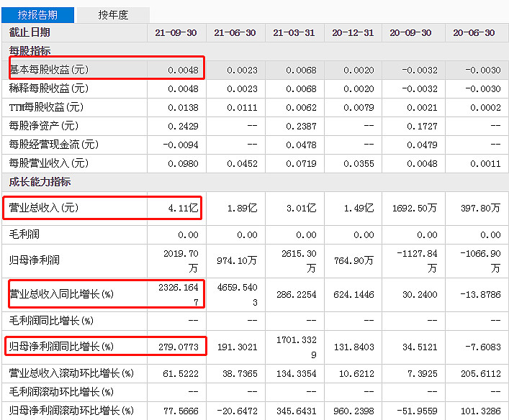Click the 397.80万 revenue value
Screen dimensions: 509x420
481,208
